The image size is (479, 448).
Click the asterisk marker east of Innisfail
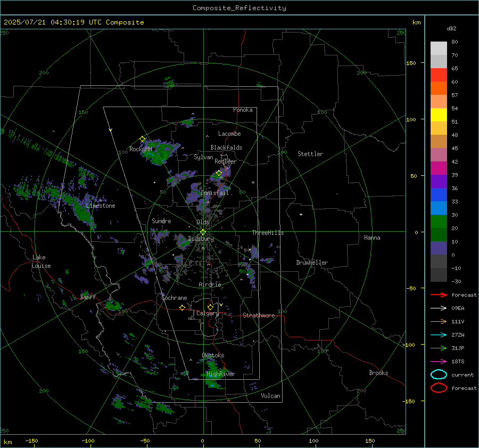(253, 183)
